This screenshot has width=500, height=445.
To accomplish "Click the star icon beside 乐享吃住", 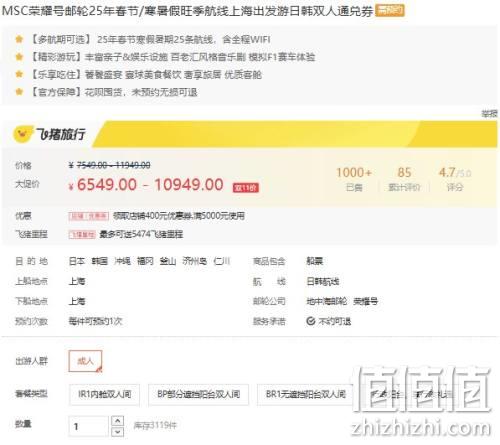I will 19,74.
